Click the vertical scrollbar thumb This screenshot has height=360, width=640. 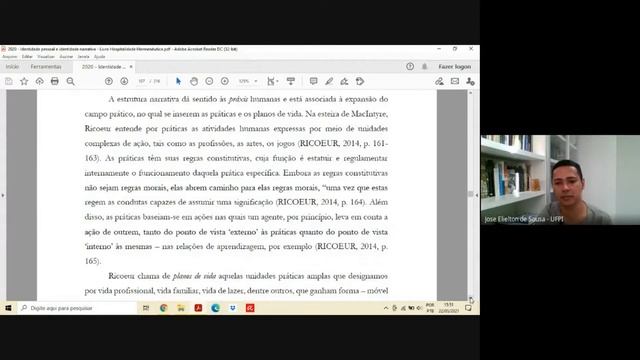[471, 194]
